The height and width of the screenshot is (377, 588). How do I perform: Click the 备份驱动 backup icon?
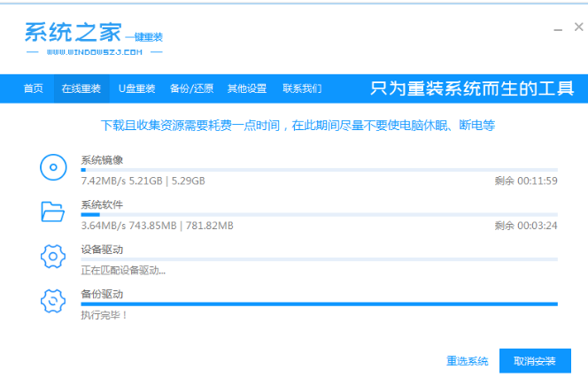tap(53, 301)
